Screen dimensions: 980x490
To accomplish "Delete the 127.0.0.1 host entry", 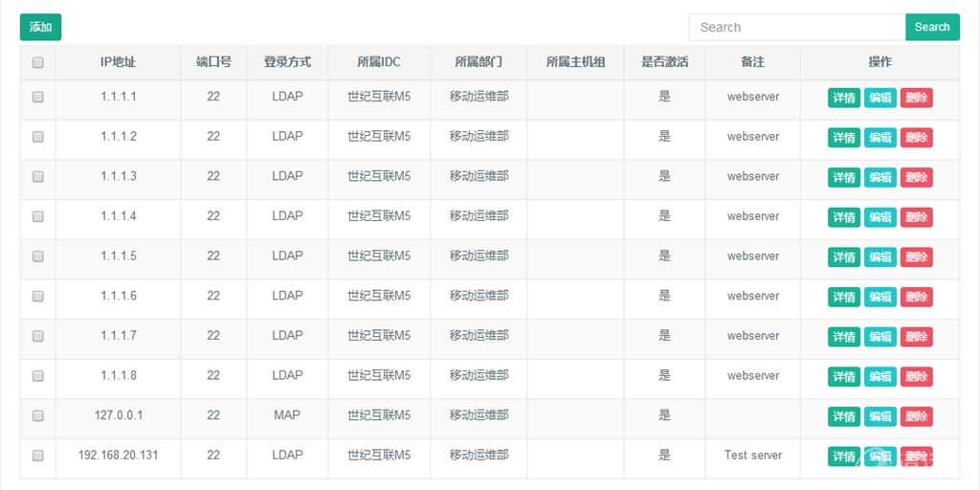I will pos(916,416).
